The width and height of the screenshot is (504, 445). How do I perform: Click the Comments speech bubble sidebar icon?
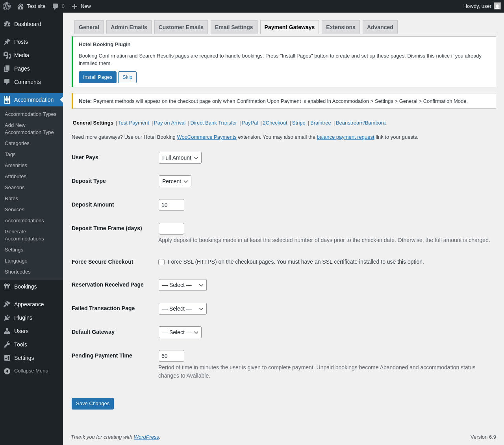[x=7, y=82]
